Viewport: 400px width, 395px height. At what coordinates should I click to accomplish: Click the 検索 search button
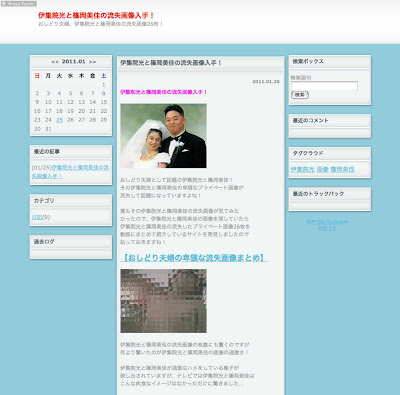click(x=300, y=95)
